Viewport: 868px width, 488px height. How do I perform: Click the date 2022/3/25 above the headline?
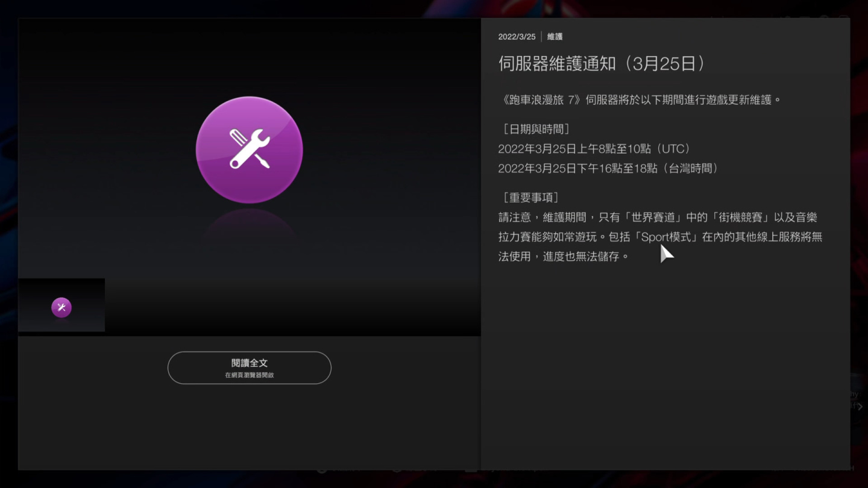[517, 37]
